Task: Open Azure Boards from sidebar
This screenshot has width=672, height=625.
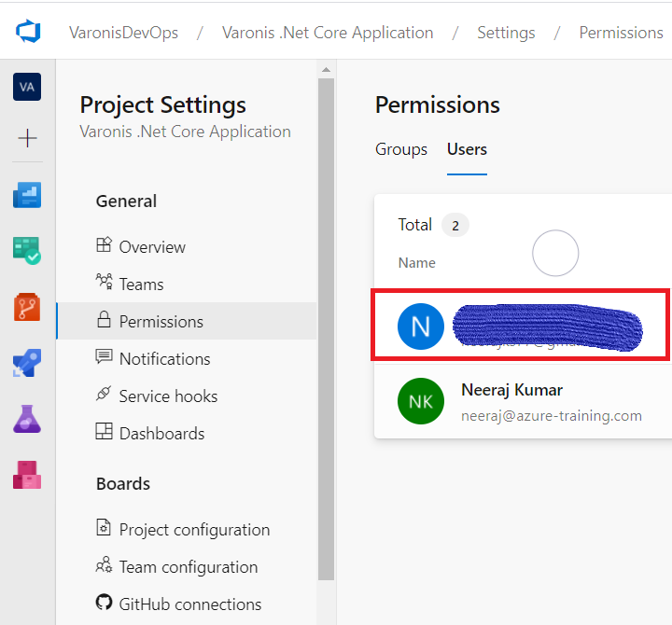Action: 27,195
